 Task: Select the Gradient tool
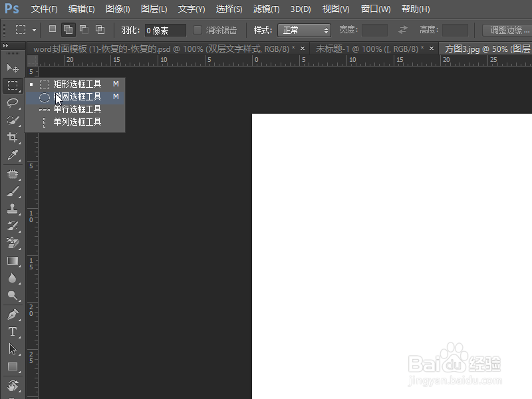tap(13, 261)
